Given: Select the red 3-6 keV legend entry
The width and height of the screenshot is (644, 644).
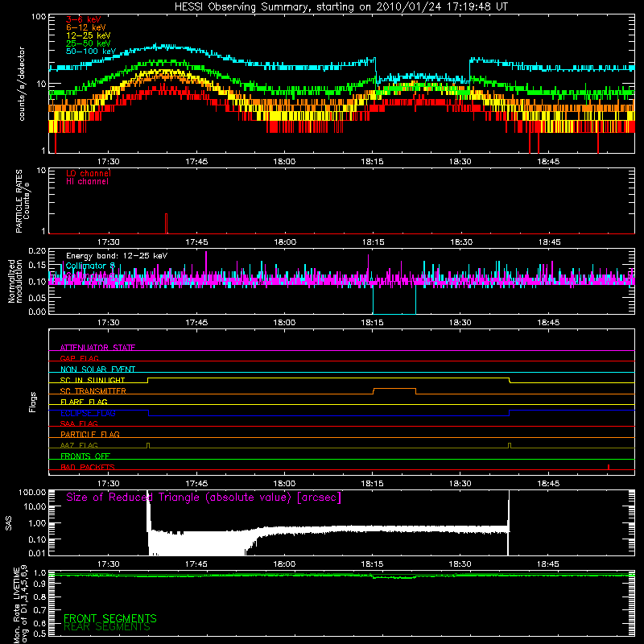Looking at the screenshot, I should pyautogui.click(x=84, y=19).
